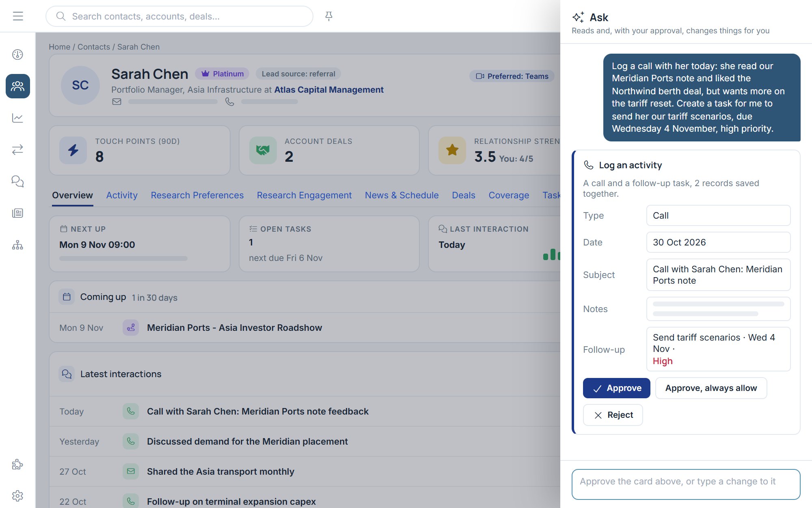Open the Deals tab
The width and height of the screenshot is (812, 508).
[x=464, y=195]
